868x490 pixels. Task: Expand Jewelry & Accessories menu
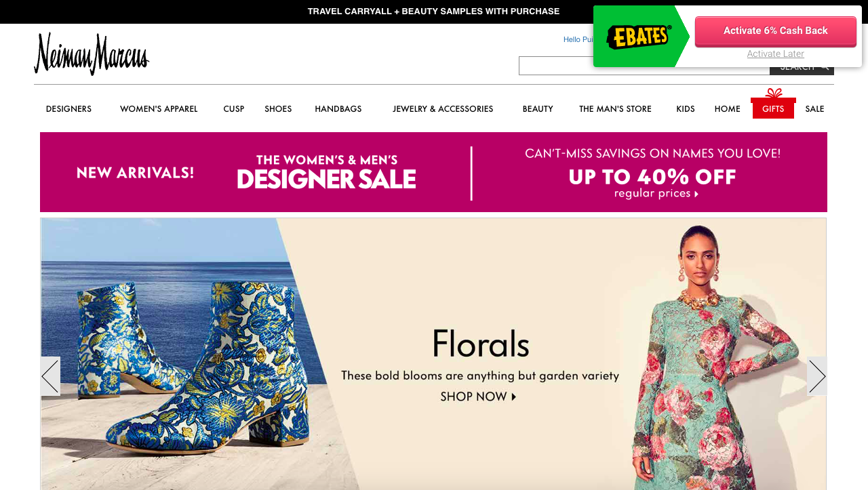point(443,109)
